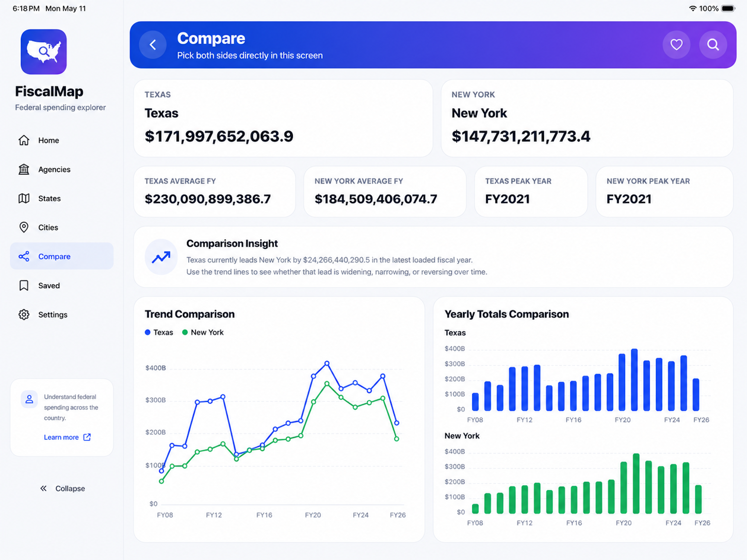Click the Texas total $171,997,652,063.9
Image resolution: width=747 pixels, height=560 pixels.
219,136
